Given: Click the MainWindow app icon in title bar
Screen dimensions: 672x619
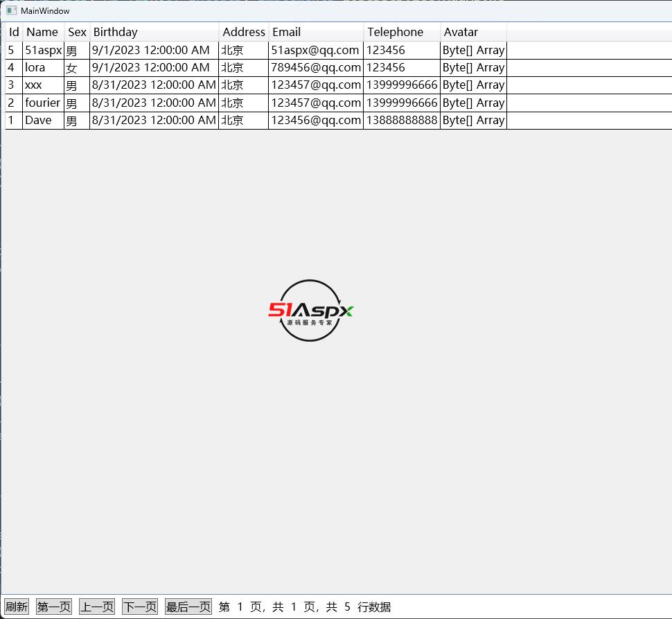Looking at the screenshot, I should [x=12, y=10].
